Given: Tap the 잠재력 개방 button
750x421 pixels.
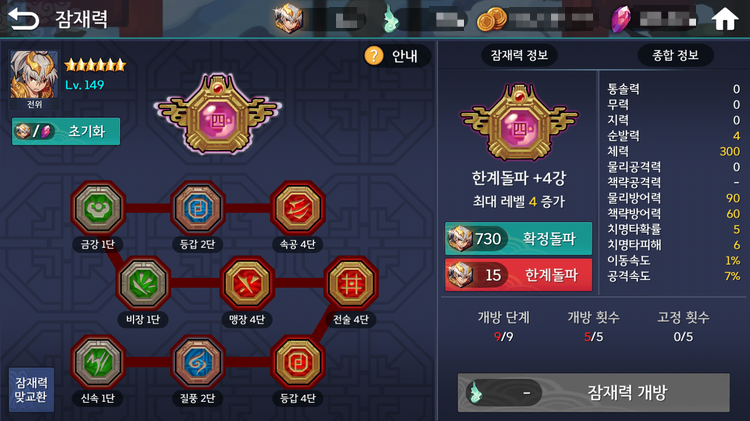Looking at the screenshot, I should (x=594, y=392).
